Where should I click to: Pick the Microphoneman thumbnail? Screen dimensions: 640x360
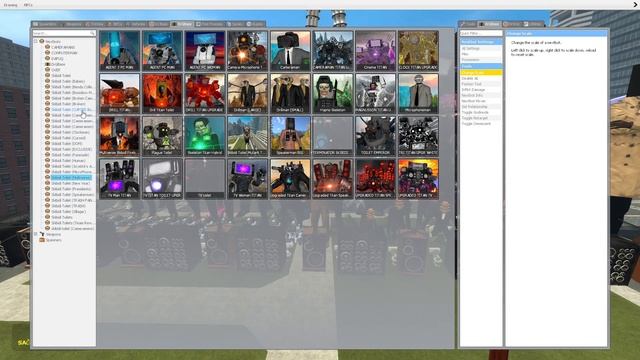[x=418, y=93]
